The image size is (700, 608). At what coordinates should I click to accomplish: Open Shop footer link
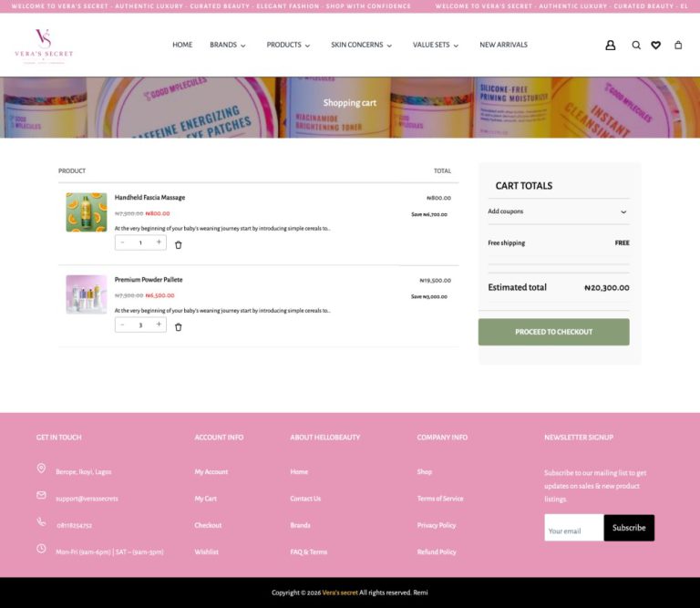[x=425, y=472]
